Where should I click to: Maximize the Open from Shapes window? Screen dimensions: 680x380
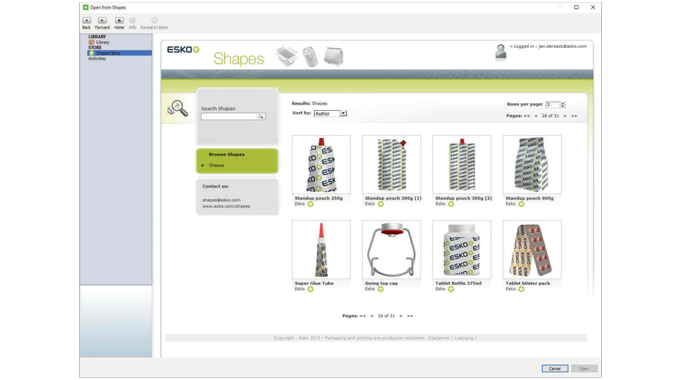click(576, 7)
